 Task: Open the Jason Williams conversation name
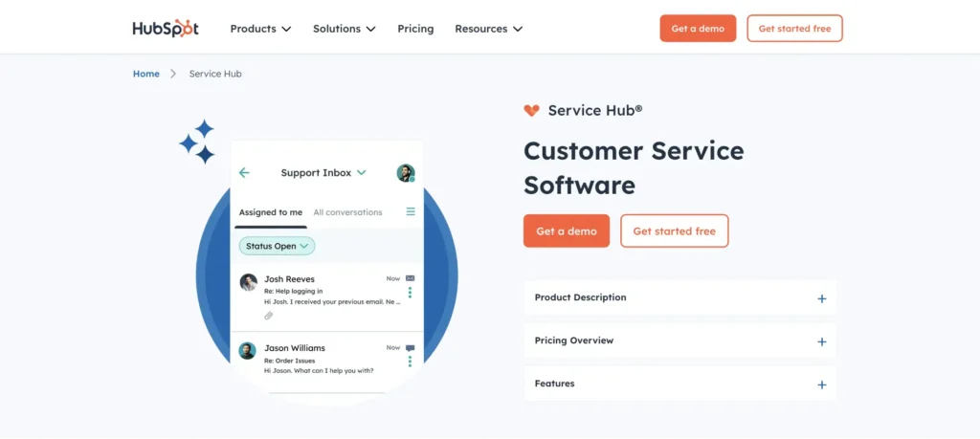pos(295,348)
